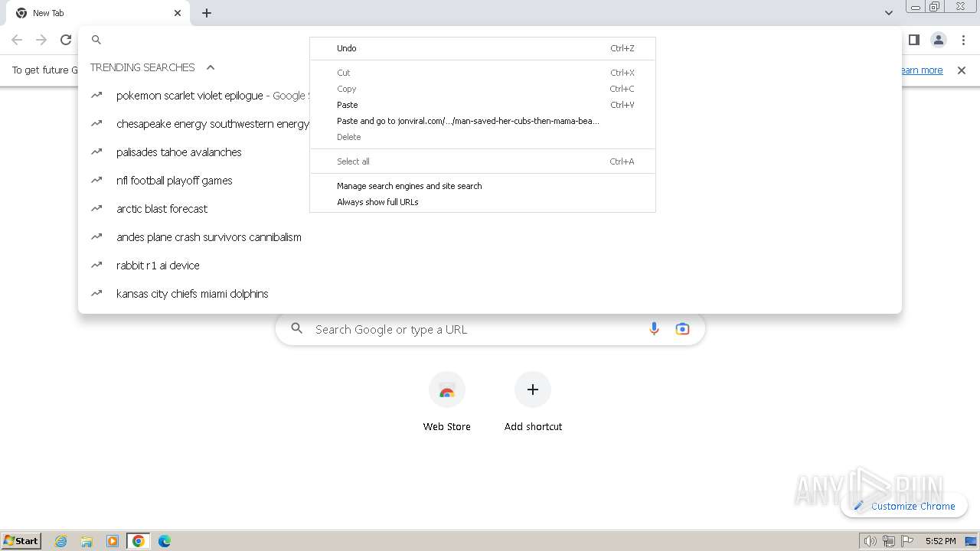Click the Delete entry in context menu

point(482,137)
